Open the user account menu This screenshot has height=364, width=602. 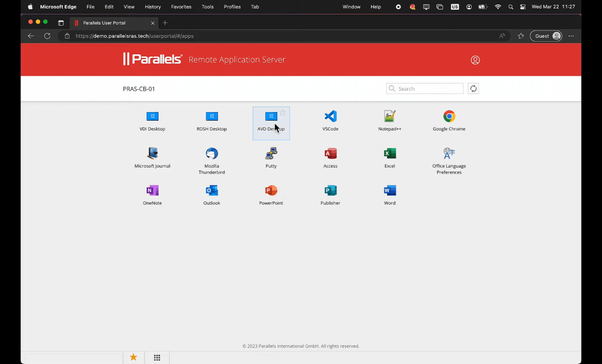coord(475,60)
